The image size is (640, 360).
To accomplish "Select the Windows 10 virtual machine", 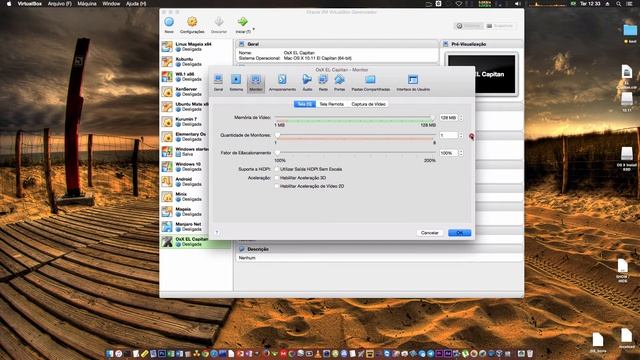I will (196, 167).
